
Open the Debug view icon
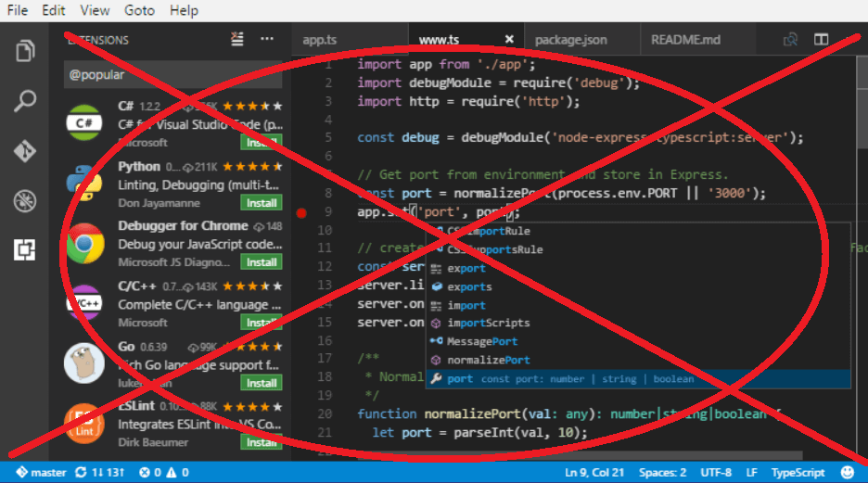[x=25, y=200]
